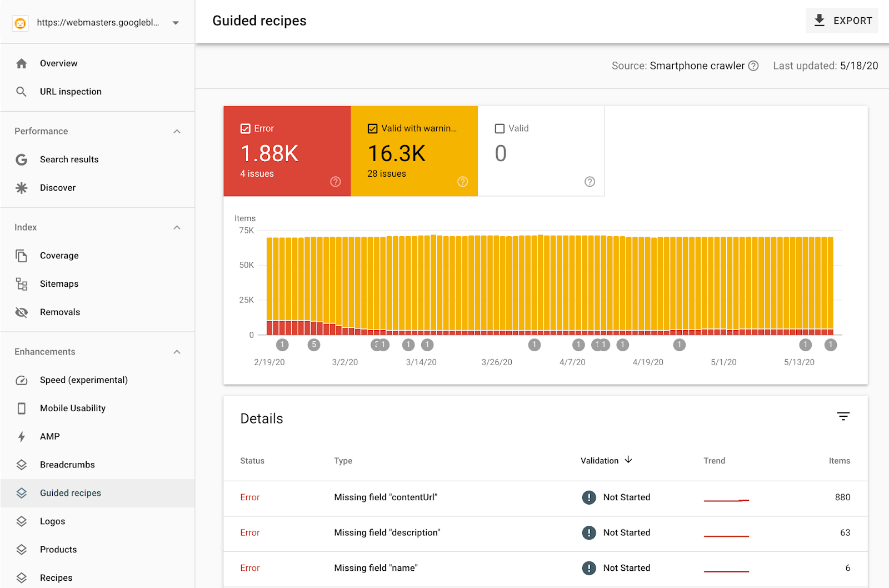
Task: Open the Products enhancement section
Action: 58,549
